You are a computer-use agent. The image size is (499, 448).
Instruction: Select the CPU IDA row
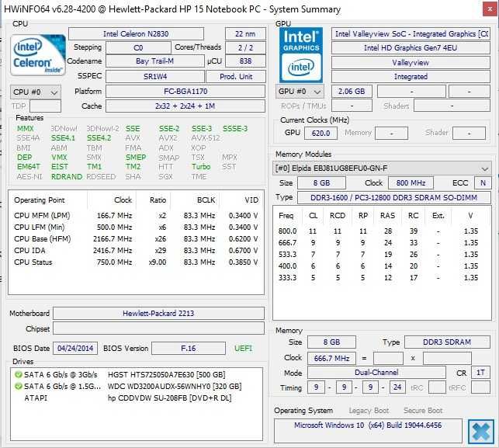(x=136, y=251)
